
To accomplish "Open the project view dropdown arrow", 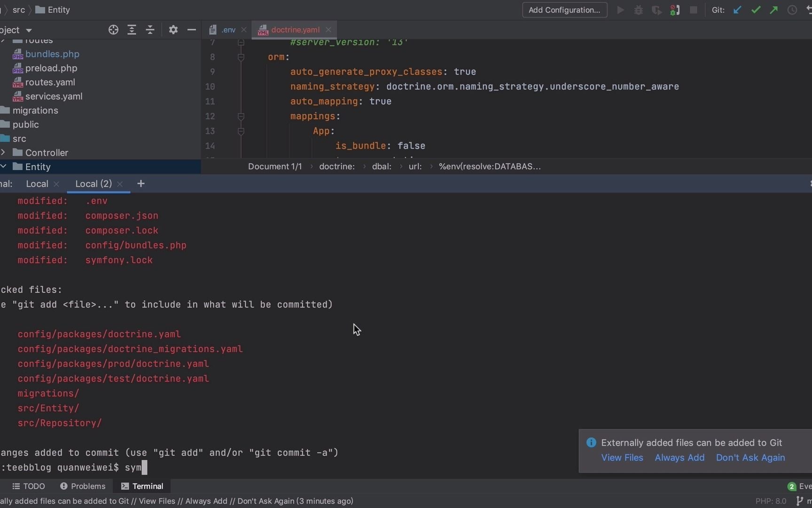I will point(29,30).
